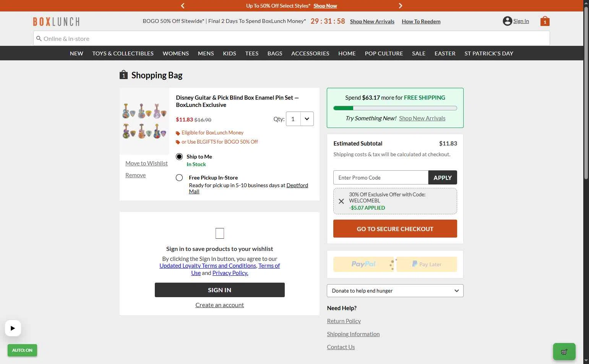Open the POP CULTURE menu
The height and width of the screenshot is (364, 589).
[384, 53]
